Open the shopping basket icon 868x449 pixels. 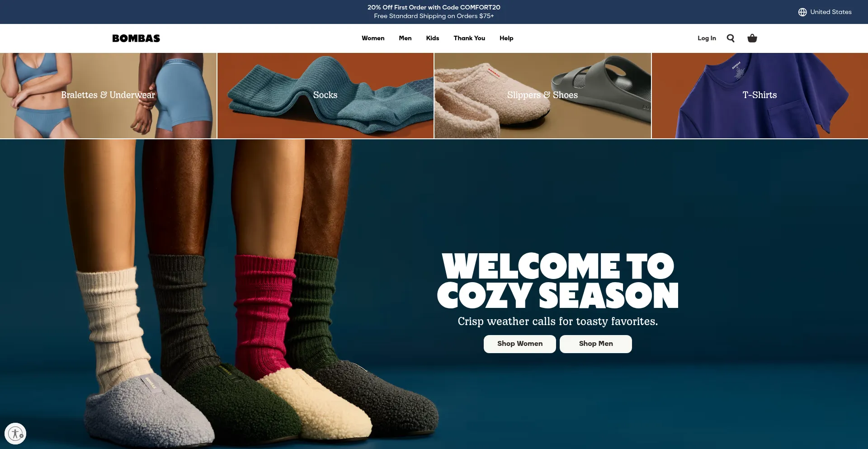click(x=752, y=38)
